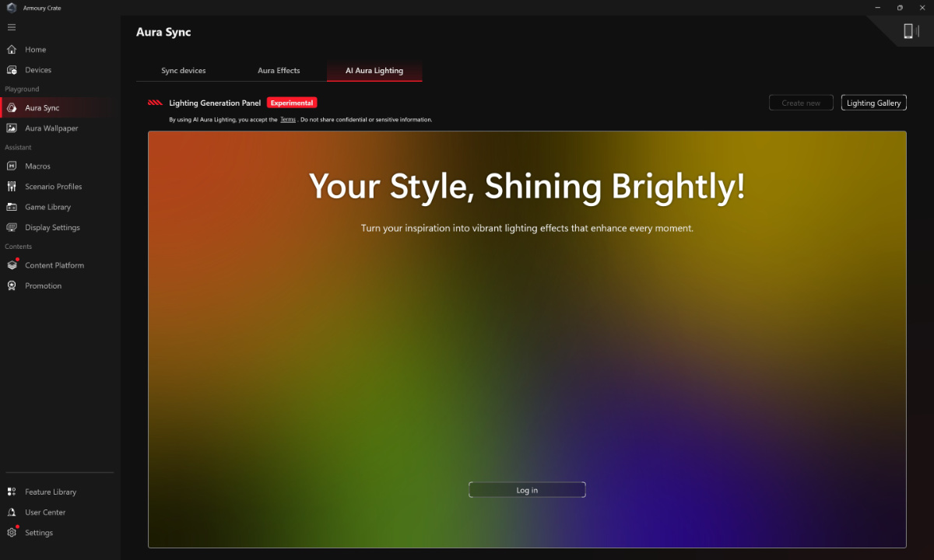The height and width of the screenshot is (560, 934).
Task: Switch to the Sync devices tab
Action: (184, 71)
